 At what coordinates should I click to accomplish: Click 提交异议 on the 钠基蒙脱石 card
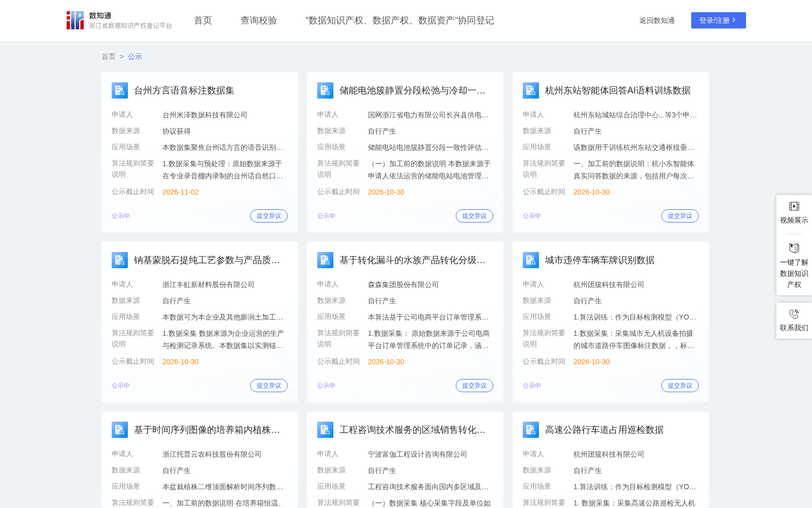tap(269, 386)
